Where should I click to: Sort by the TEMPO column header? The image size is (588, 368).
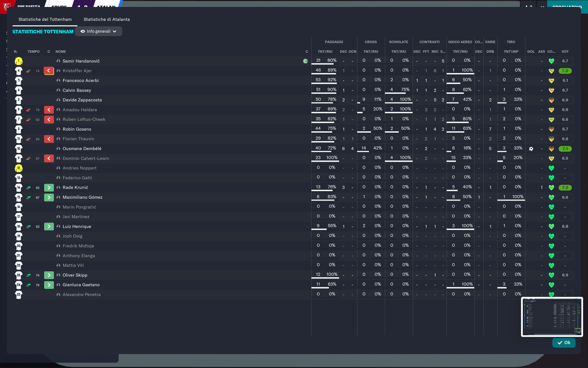(x=34, y=52)
